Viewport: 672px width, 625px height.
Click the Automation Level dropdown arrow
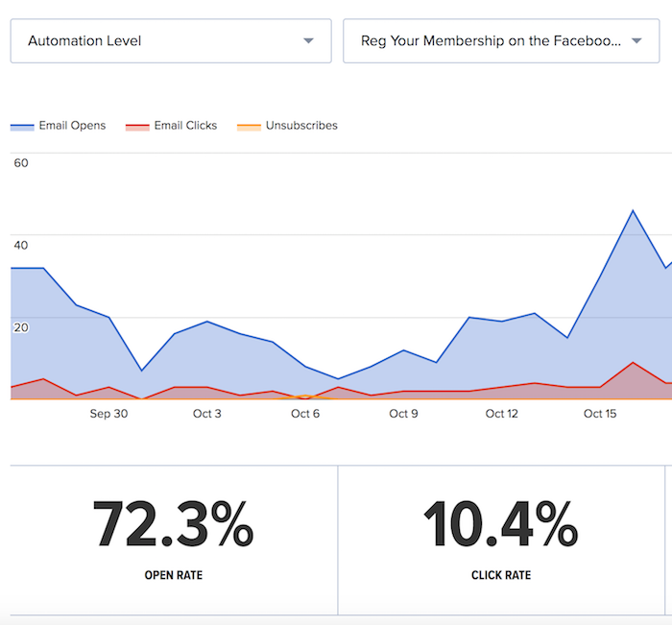pos(308,40)
